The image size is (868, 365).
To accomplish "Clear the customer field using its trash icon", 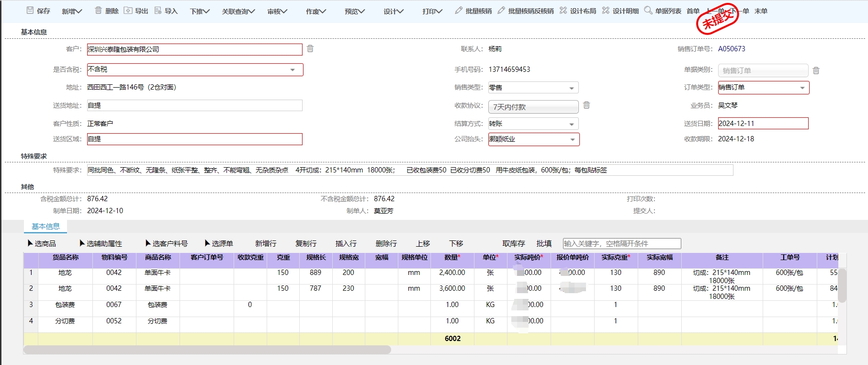I will [x=310, y=49].
